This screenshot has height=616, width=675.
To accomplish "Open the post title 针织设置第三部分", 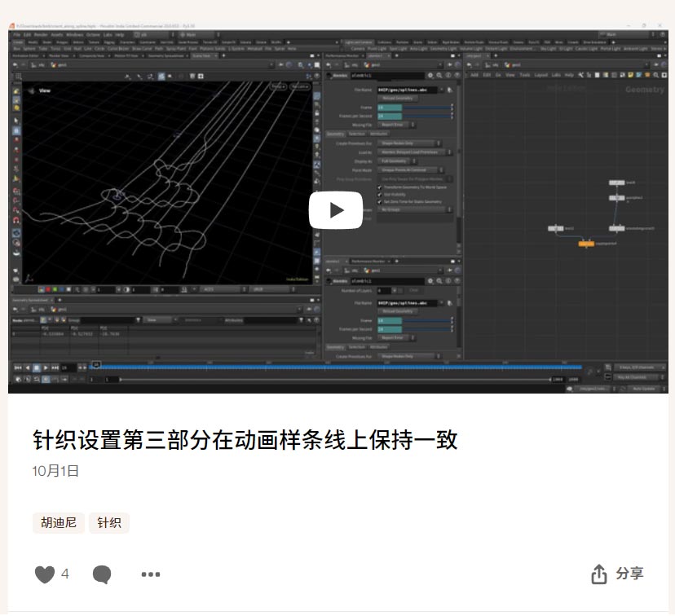I will coord(245,441).
